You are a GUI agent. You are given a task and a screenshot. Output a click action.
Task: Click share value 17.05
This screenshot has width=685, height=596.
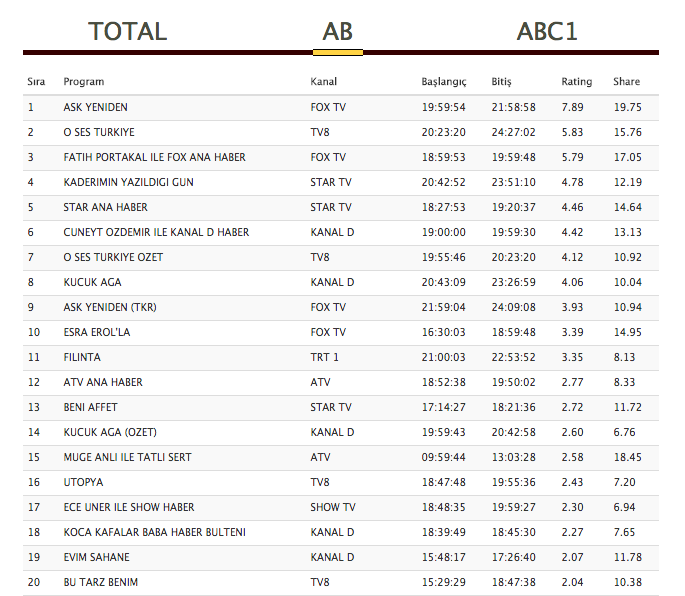(x=628, y=157)
